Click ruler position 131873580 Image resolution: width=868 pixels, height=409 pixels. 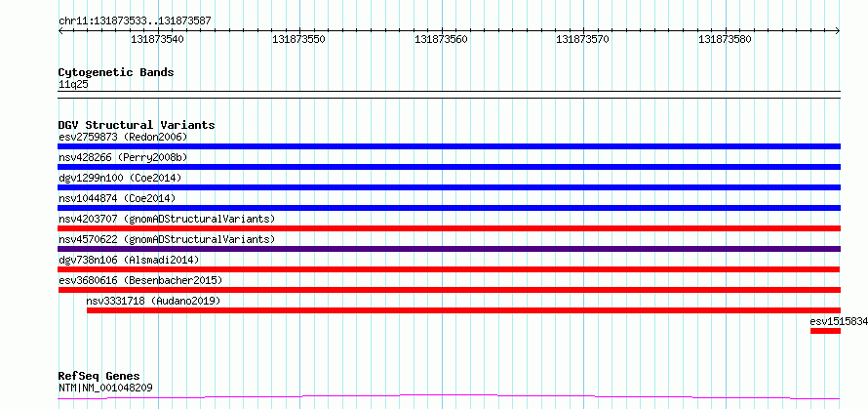(x=726, y=40)
